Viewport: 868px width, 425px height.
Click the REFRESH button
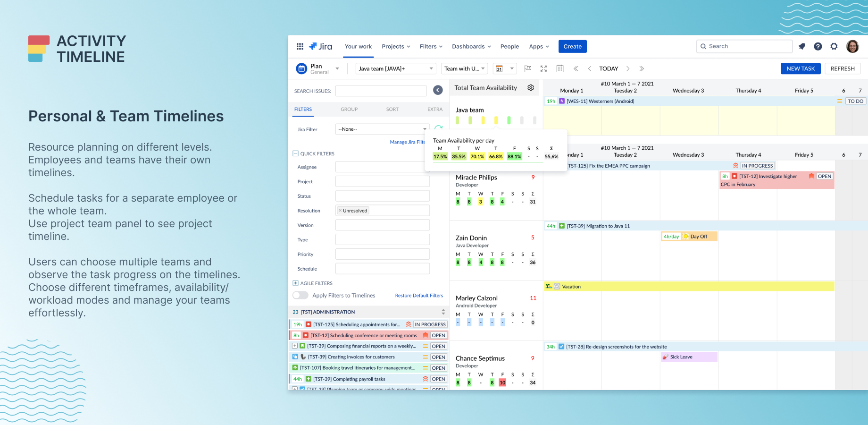843,68
